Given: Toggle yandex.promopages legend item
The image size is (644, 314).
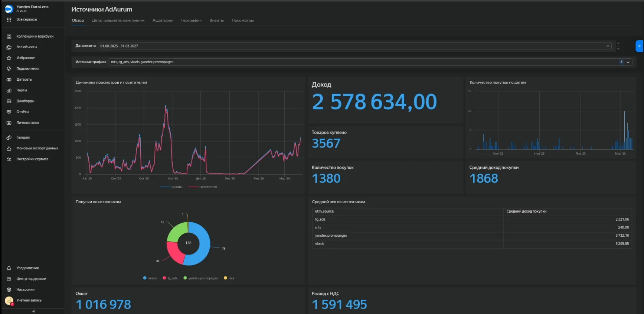Looking at the screenshot, I should (x=200, y=278).
